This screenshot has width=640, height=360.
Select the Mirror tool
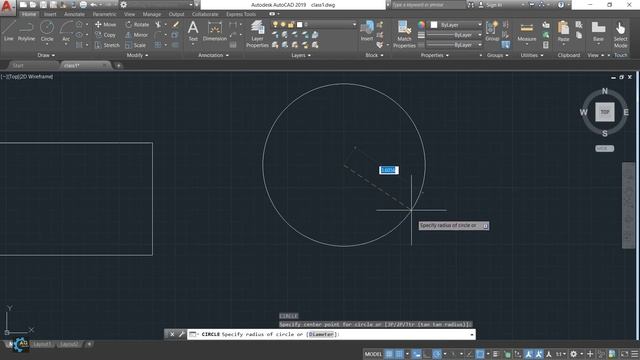[x=137, y=35]
